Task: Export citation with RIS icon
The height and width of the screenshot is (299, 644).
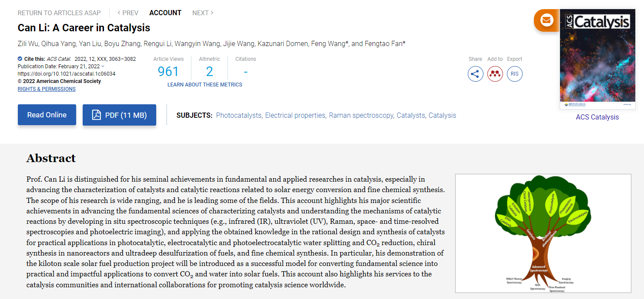Action: pos(515,74)
